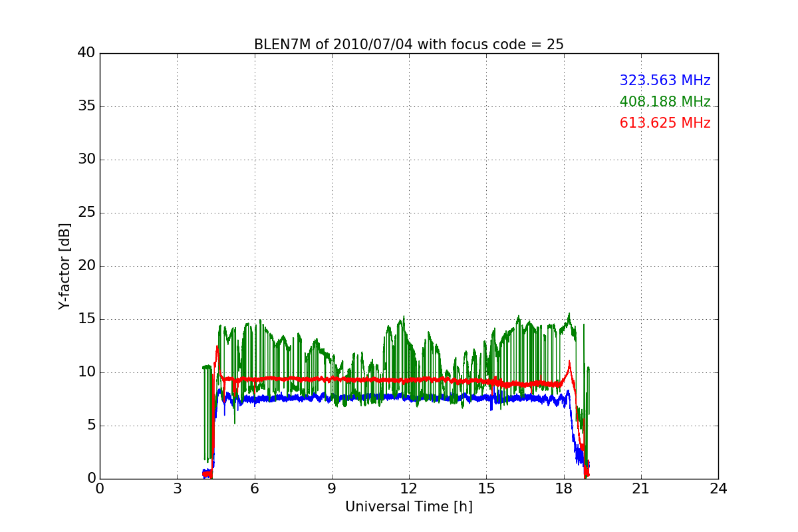Click the x-axis tick label 18
The image size is (798, 532).
pyautogui.click(x=563, y=488)
